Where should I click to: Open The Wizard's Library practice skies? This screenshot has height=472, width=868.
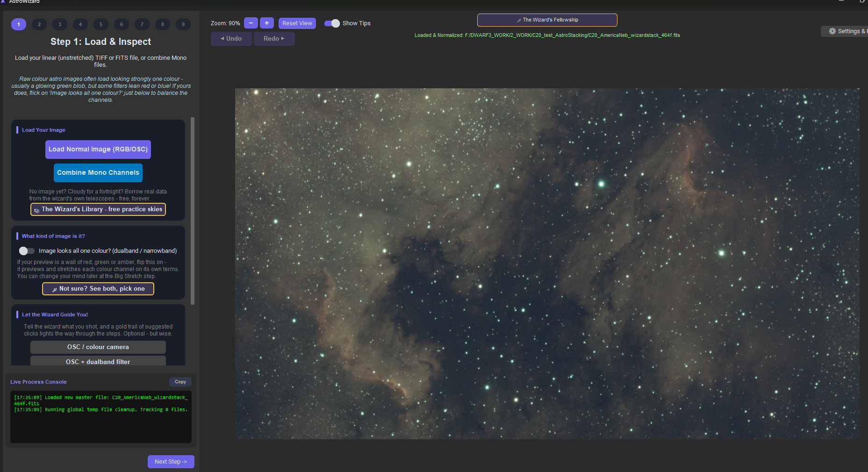[98, 209]
